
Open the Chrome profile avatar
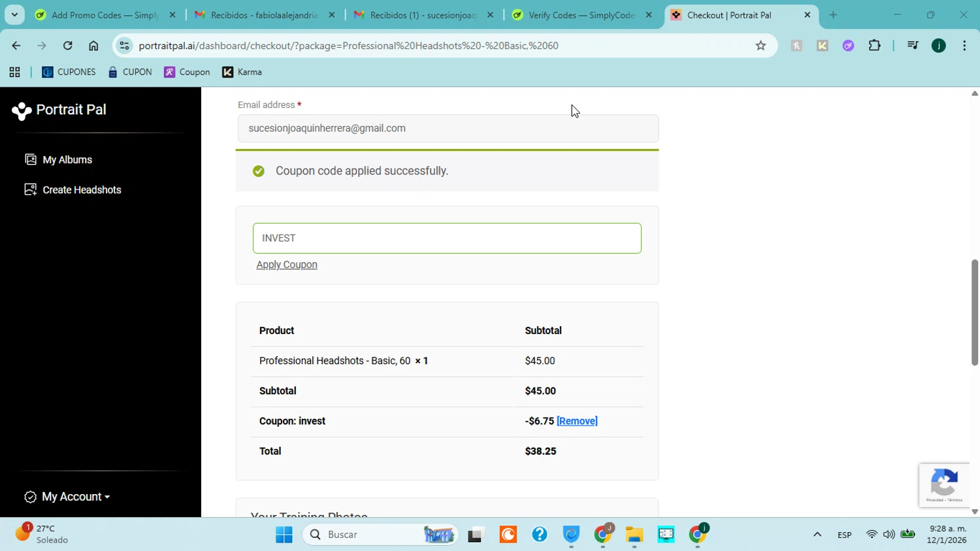[x=939, y=46]
